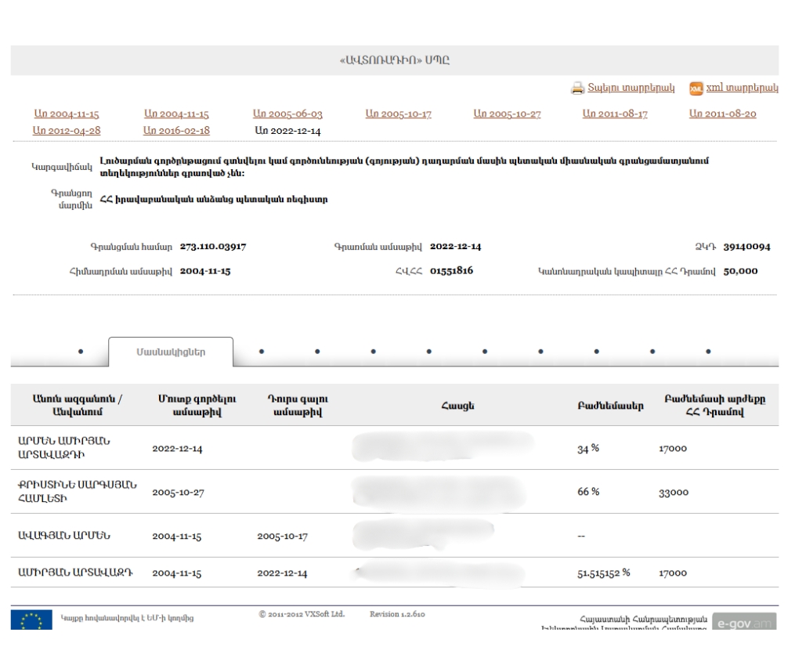Open the record dated Առ 2016-02-18
795x672 pixels.
(177, 130)
